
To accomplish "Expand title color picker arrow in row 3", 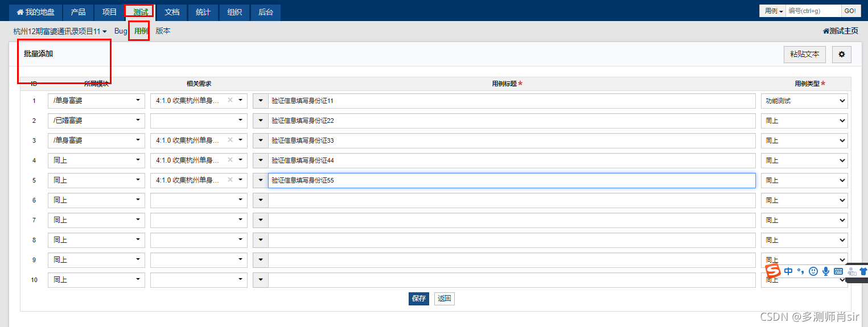I will click(x=261, y=140).
